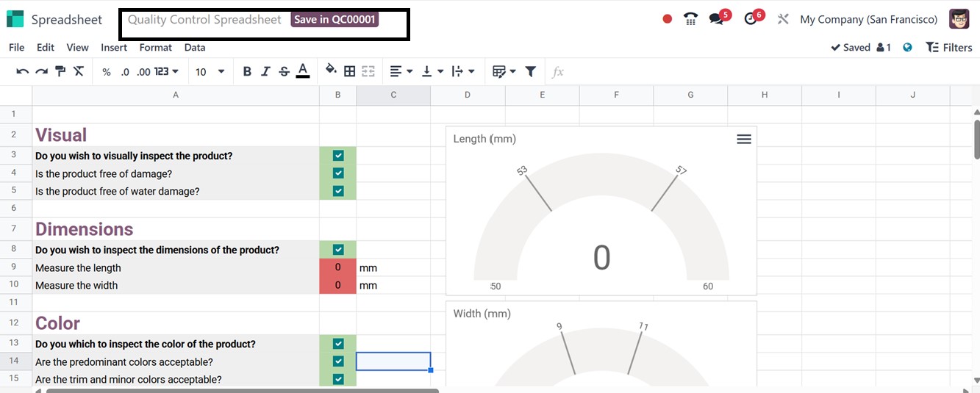
Task: Click the 'Save in QC00001' button
Action: (335, 20)
